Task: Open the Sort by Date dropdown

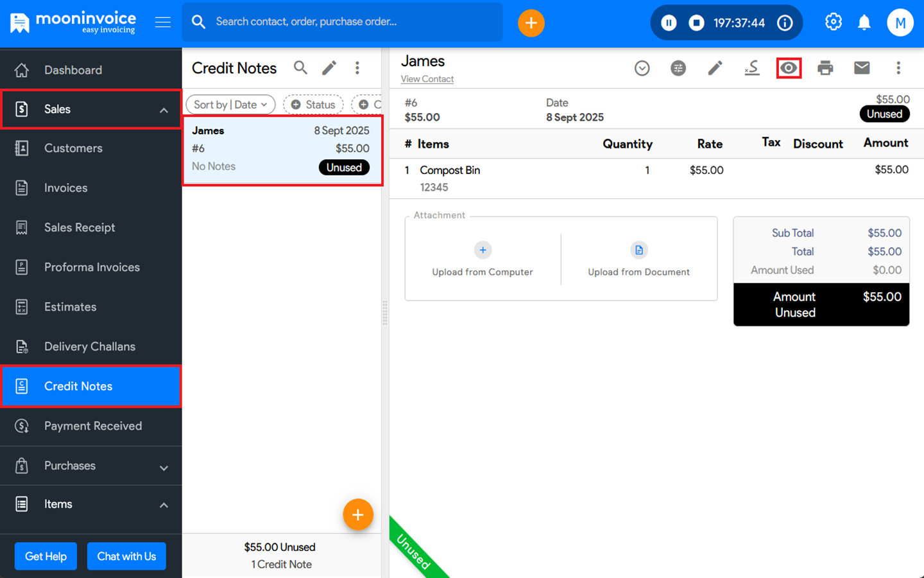Action: click(230, 105)
